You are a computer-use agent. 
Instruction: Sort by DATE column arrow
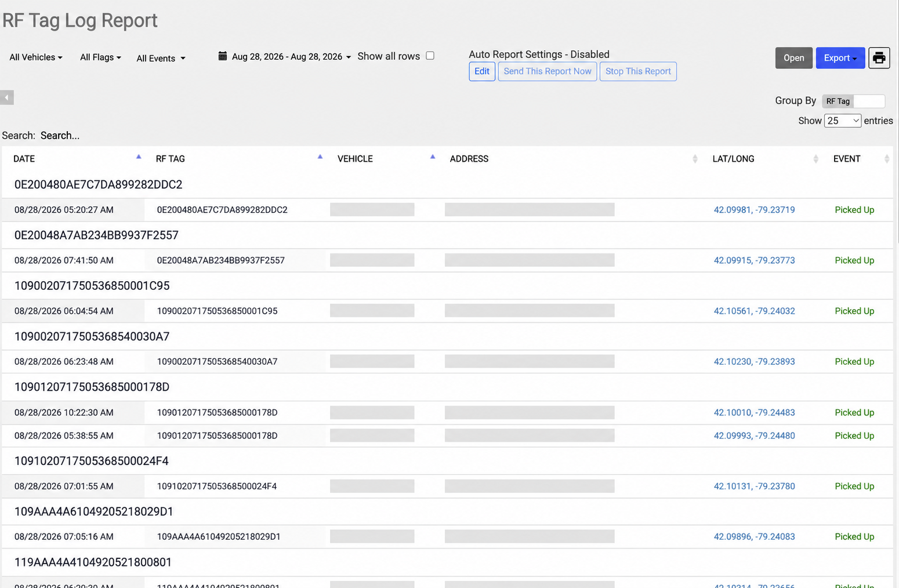[x=139, y=157]
